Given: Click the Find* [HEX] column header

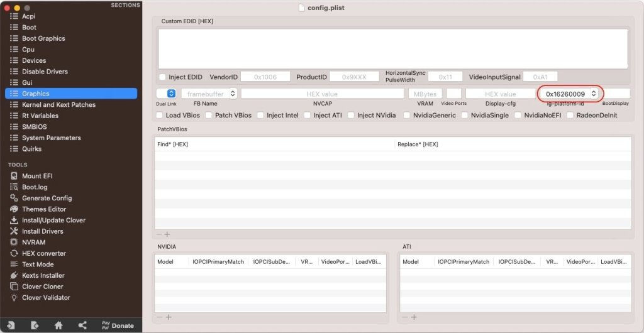Looking at the screenshot, I should click(172, 145).
